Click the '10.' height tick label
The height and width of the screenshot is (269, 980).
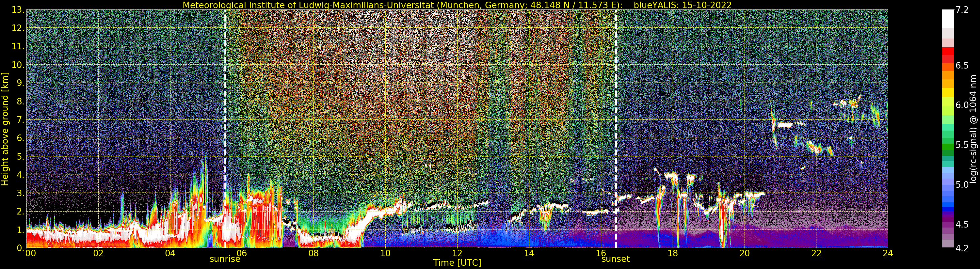(x=18, y=65)
